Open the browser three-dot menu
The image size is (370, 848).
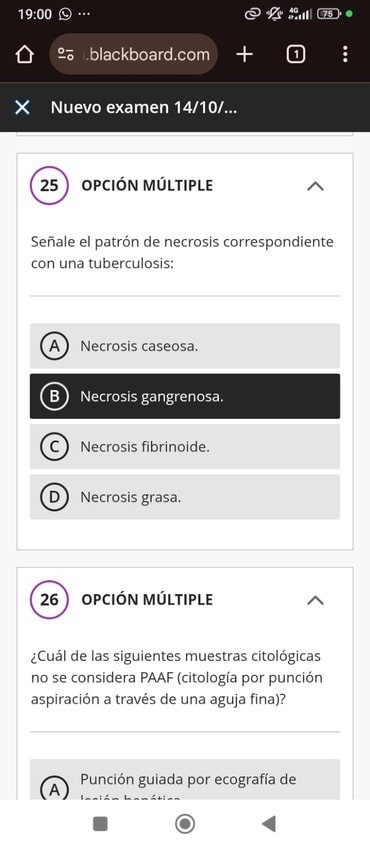click(345, 54)
